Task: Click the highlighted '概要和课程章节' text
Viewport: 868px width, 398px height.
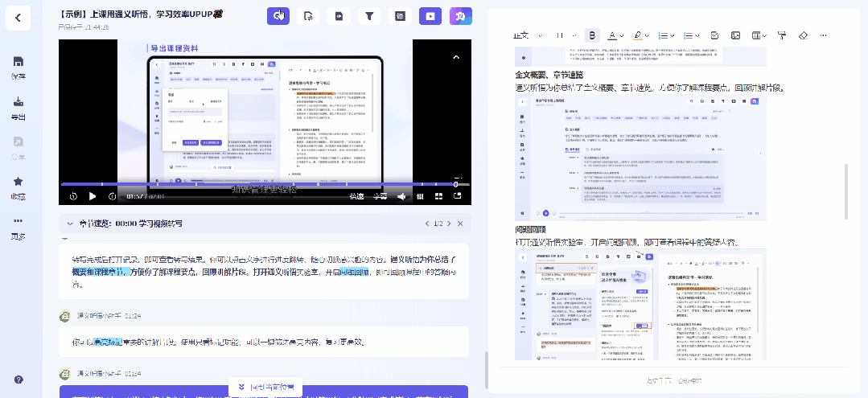Action: [101, 272]
